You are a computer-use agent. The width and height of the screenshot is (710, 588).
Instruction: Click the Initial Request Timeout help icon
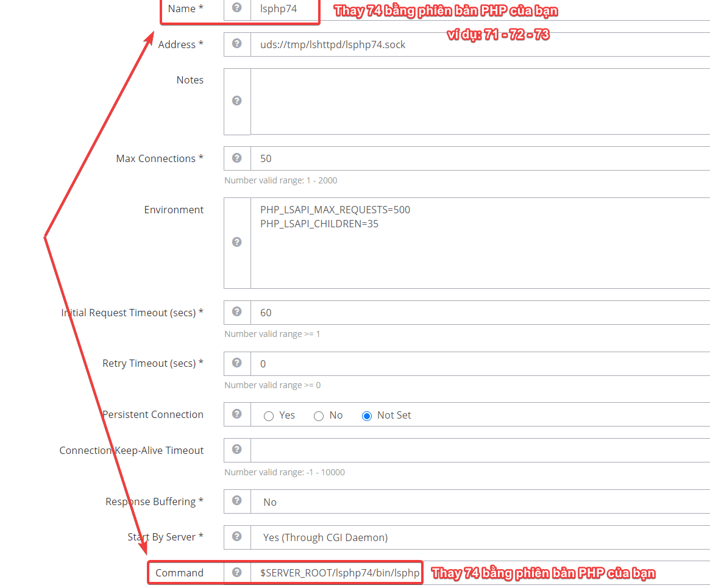pos(237,313)
